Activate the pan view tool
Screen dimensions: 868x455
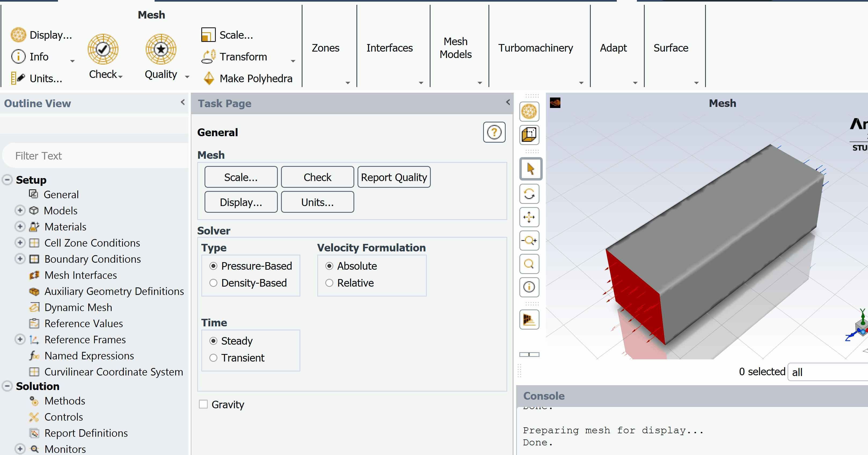coord(529,217)
